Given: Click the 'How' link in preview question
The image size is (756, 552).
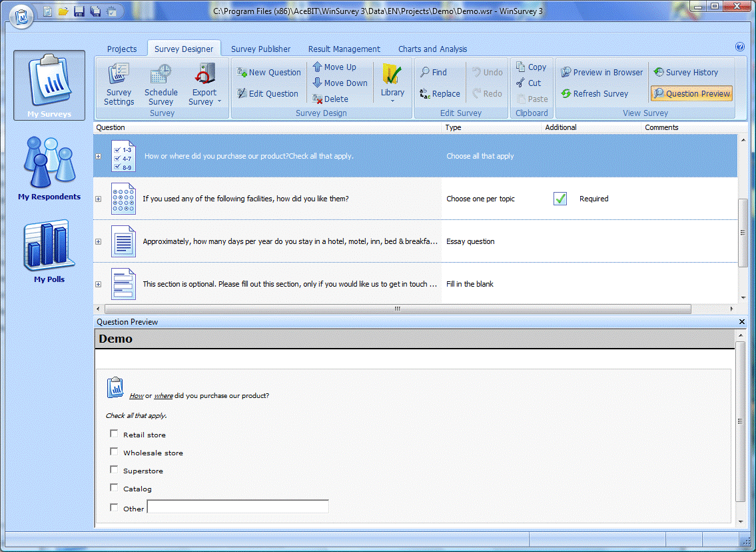Looking at the screenshot, I should 137,395.
